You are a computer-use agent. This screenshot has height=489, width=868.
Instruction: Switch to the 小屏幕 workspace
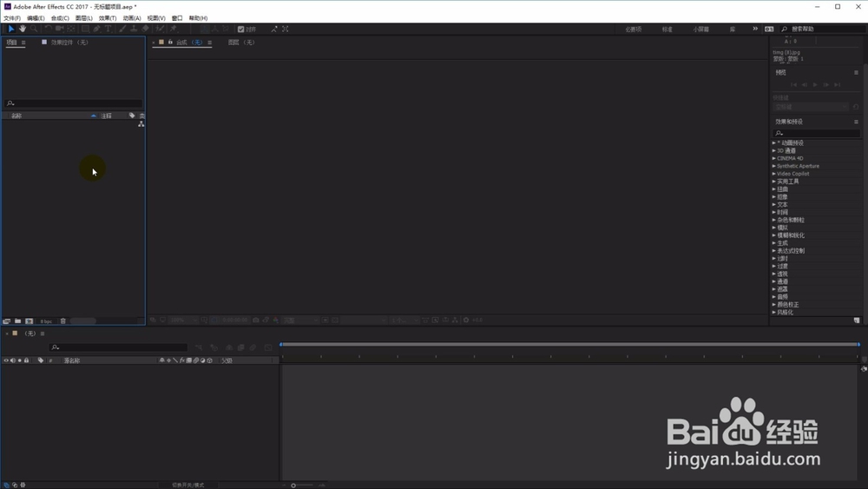pyautogui.click(x=700, y=30)
